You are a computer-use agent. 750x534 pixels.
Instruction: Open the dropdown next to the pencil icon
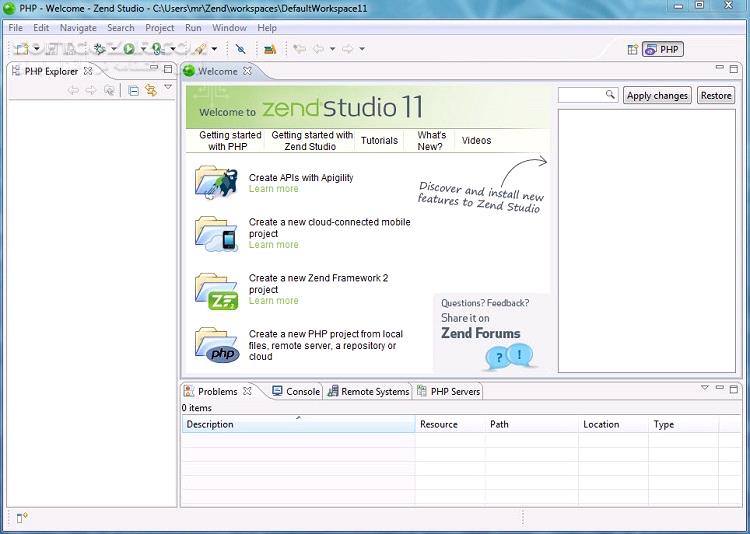click(x=214, y=49)
